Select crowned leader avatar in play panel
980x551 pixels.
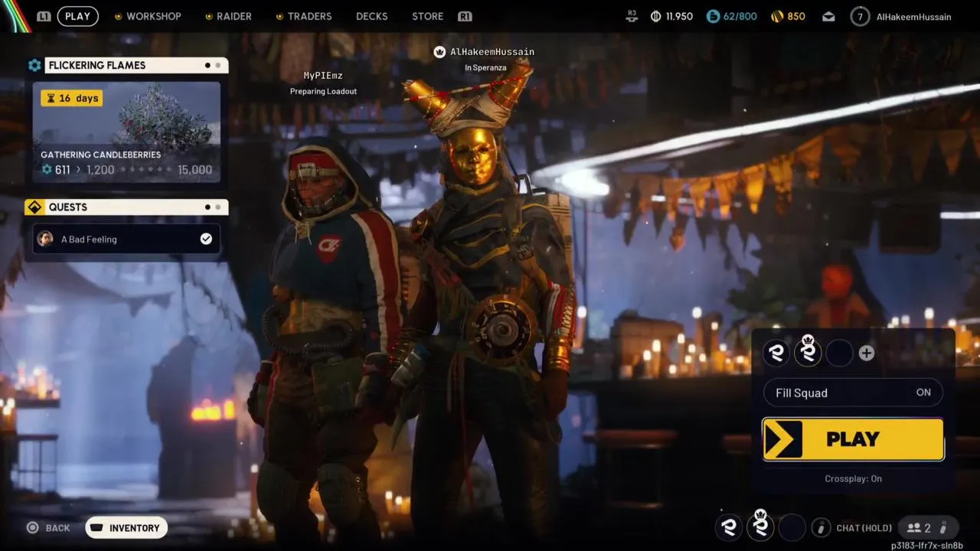click(808, 353)
